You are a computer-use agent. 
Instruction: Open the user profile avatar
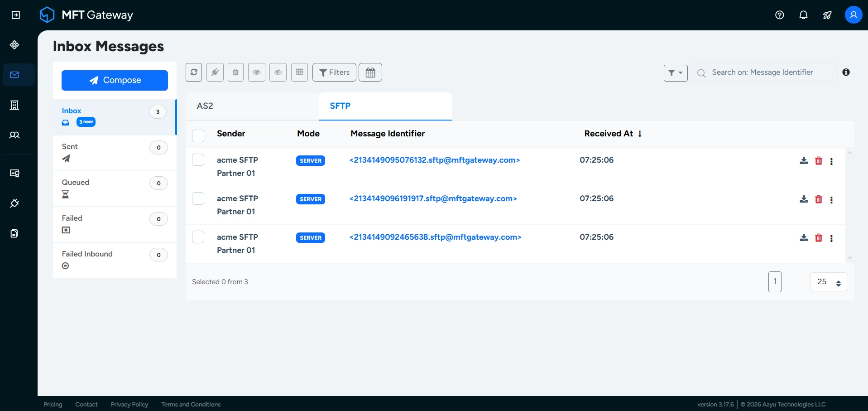coord(854,15)
